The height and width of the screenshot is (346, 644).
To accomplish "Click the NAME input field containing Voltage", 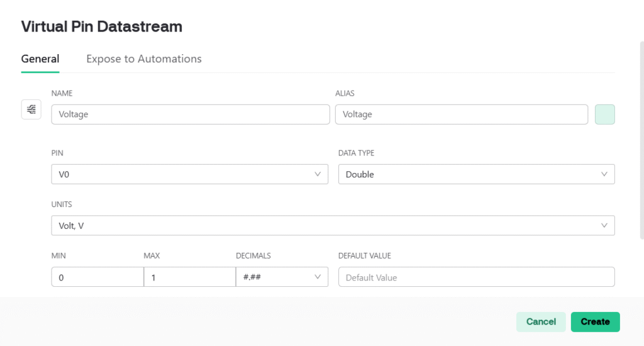I will coord(191,114).
